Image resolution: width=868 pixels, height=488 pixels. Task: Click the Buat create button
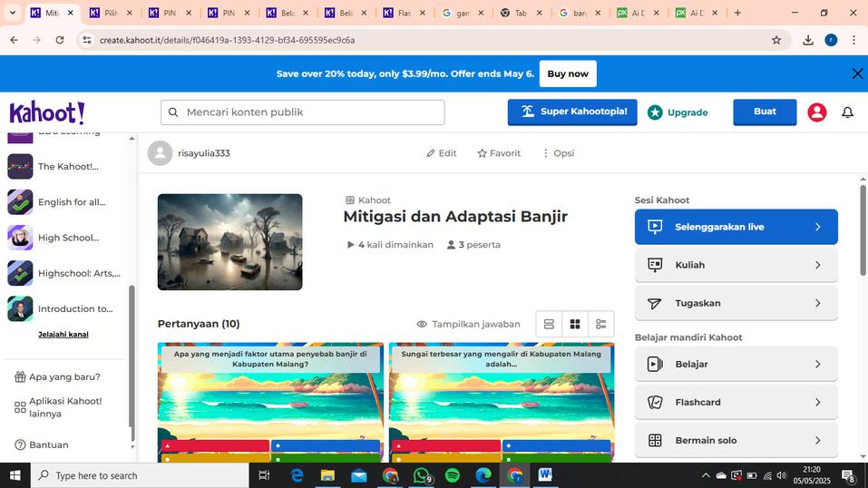click(x=765, y=112)
